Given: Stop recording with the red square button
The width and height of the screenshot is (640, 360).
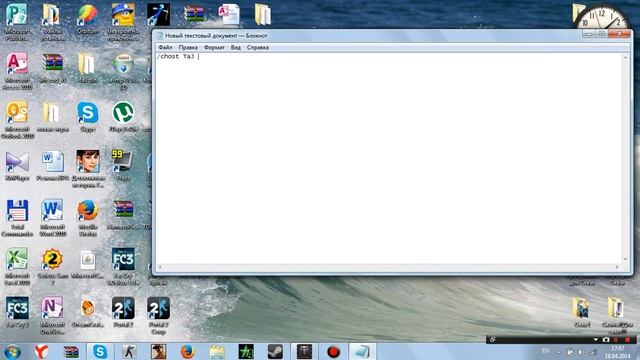Looking at the screenshot, I should pos(627,340).
